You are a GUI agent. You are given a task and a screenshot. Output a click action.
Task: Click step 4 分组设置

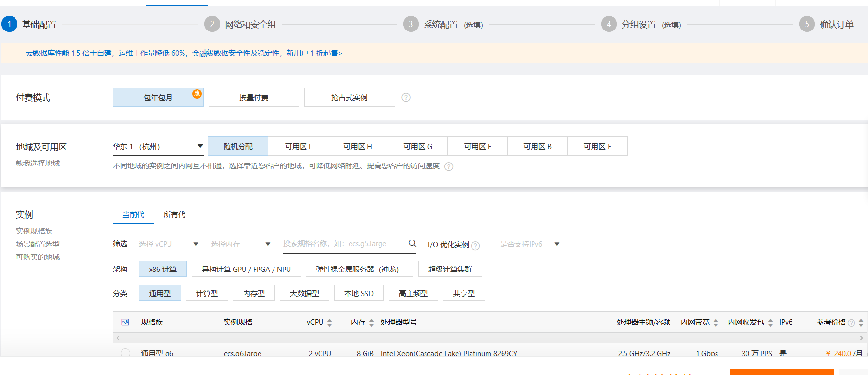(641, 24)
